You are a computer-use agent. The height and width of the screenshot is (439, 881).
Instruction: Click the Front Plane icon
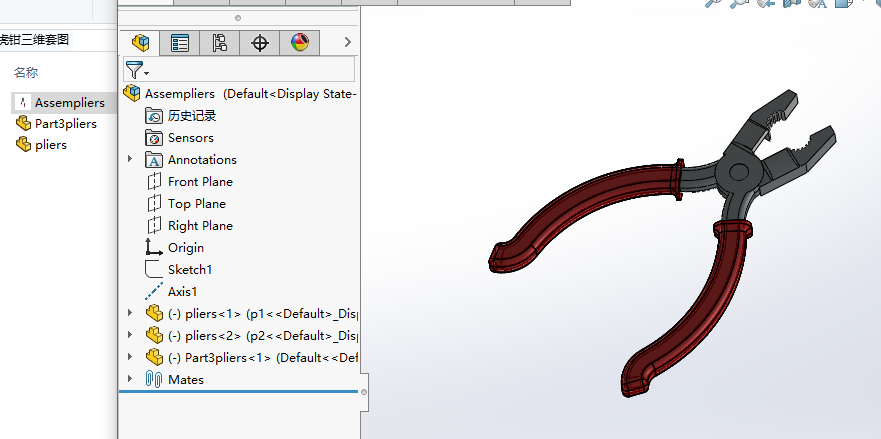point(154,182)
